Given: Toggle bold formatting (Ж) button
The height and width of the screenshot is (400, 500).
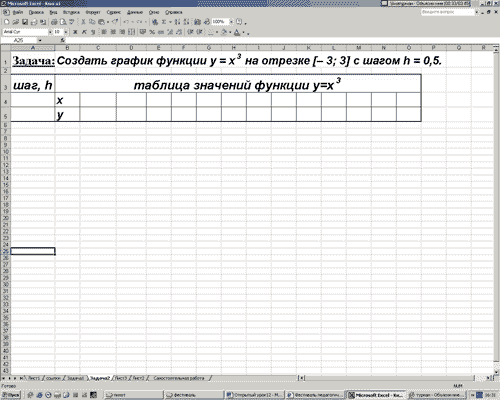Looking at the screenshot, I should pos(75,32).
